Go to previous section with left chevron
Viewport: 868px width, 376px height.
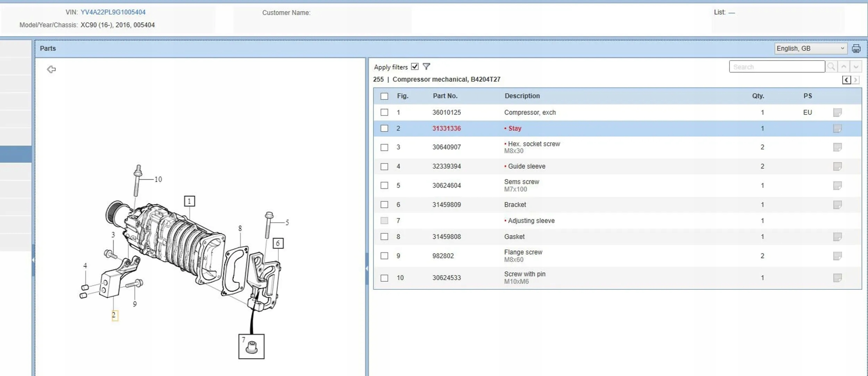(x=846, y=80)
